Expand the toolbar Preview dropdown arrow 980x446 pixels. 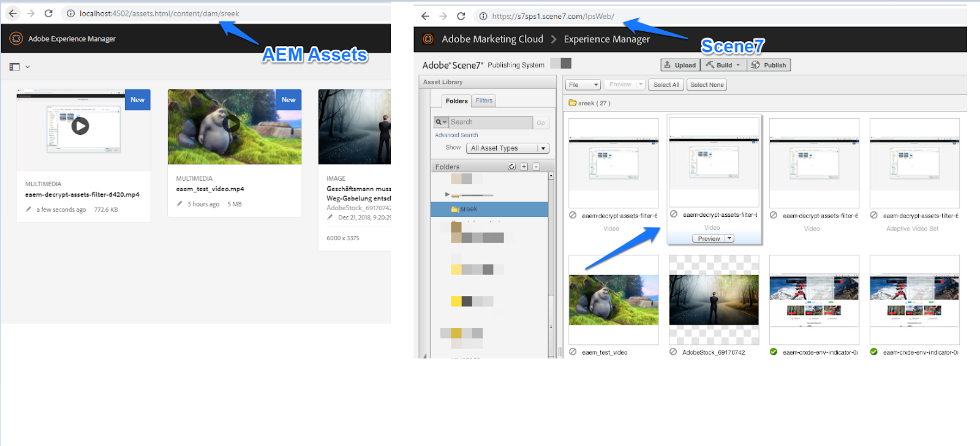pyautogui.click(x=641, y=85)
